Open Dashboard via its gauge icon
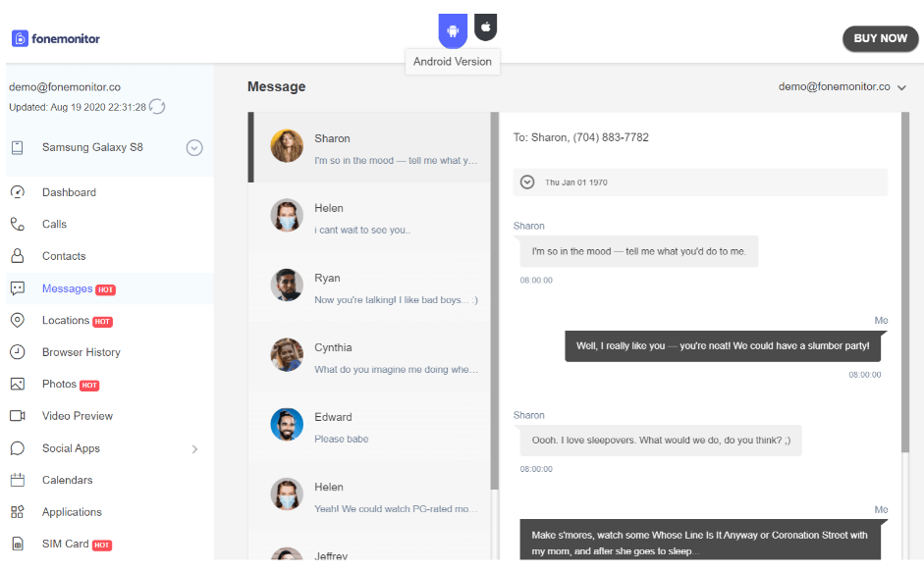 click(x=18, y=192)
